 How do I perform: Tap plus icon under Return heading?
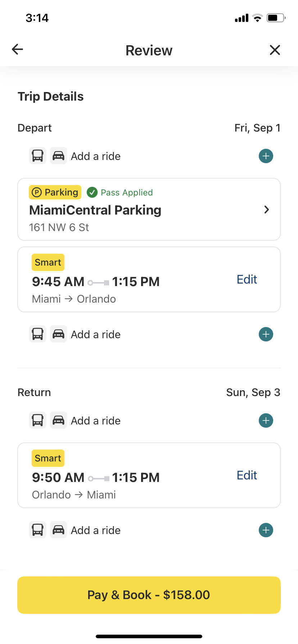(266, 420)
